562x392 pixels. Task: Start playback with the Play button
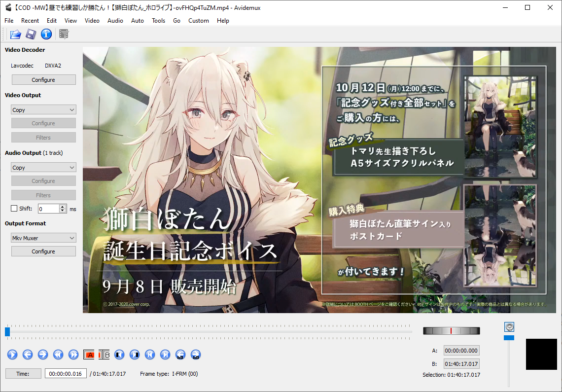[x=12, y=355]
